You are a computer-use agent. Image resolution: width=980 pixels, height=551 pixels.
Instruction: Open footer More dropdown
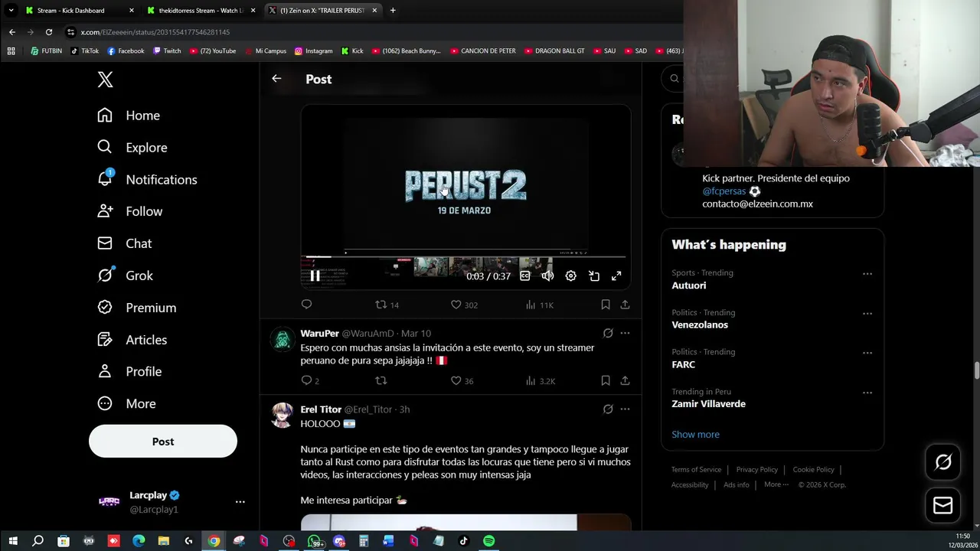776,484
